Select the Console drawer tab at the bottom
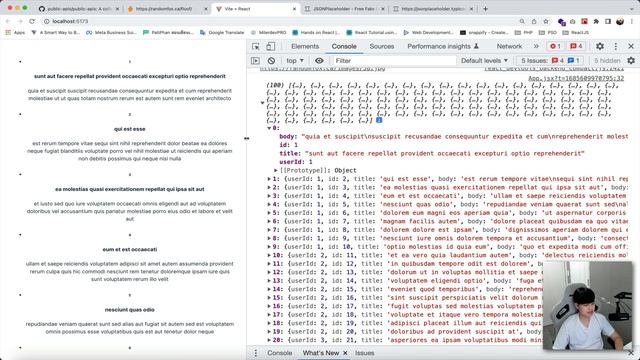Viewport: 640px width, 360px height. (x=280, y=353)
